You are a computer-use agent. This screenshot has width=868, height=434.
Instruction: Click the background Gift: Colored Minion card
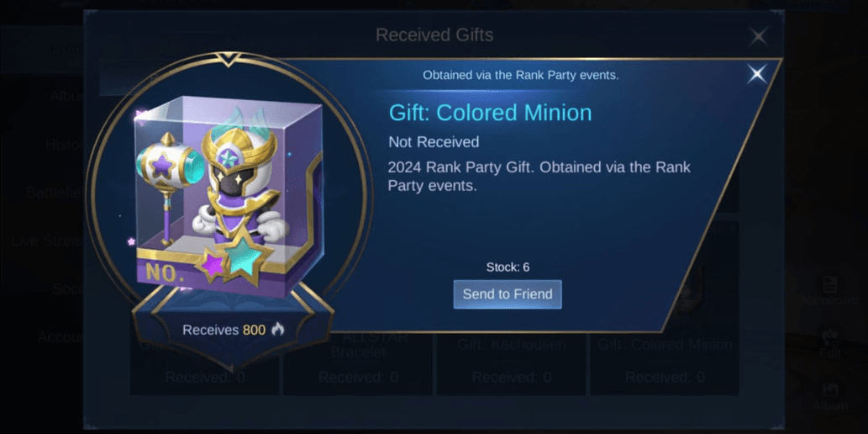point(665,362)
